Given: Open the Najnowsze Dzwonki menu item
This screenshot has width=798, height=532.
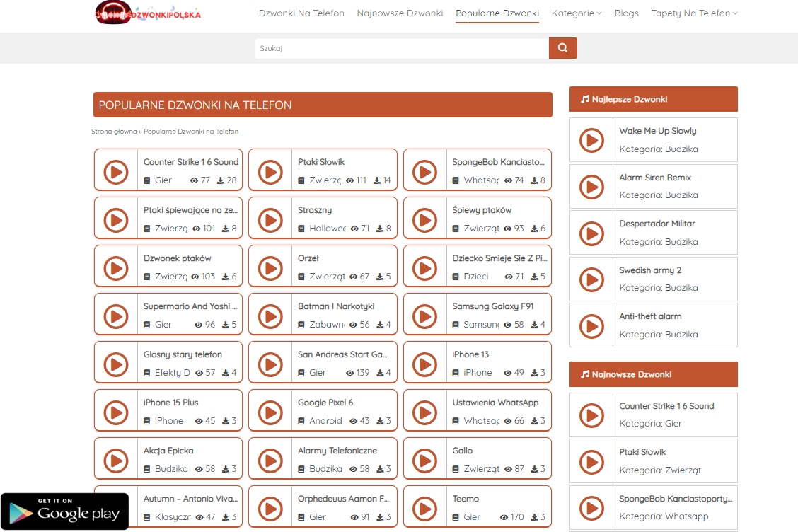Looking at the screenshot, I should click(x=400, y=13).
